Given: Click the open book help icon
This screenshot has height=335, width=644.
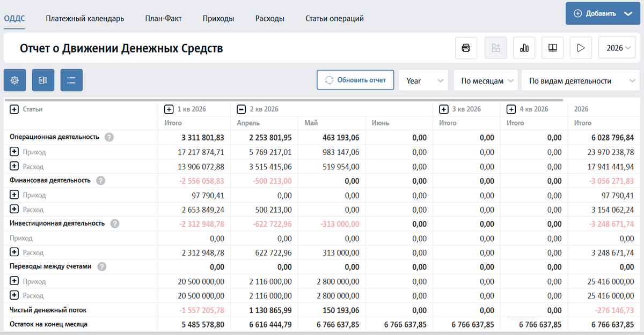Looking at the screenshot, I should pyautogui.click(x=552, y=48).
